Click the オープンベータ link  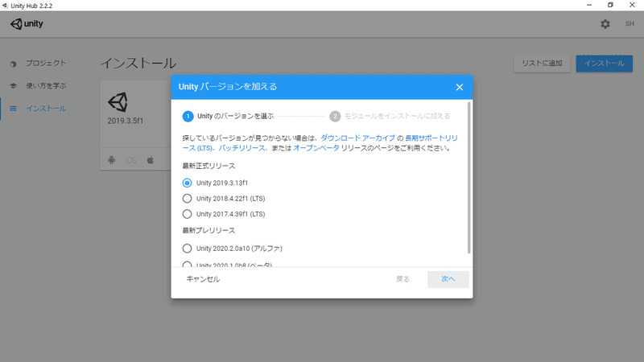316,148
